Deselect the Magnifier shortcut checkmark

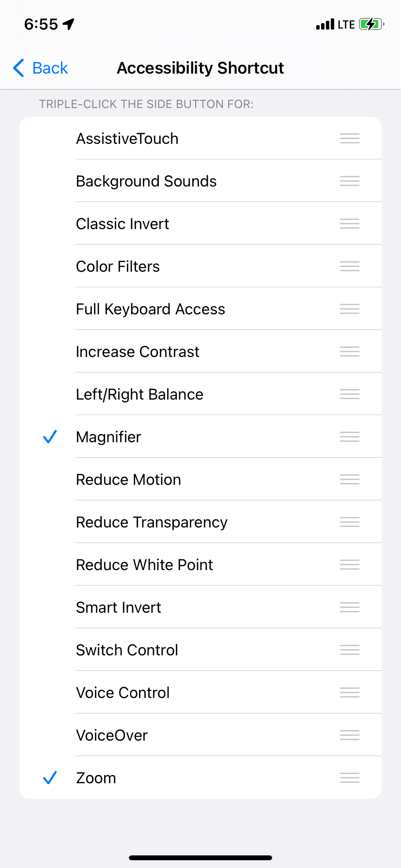50,436
